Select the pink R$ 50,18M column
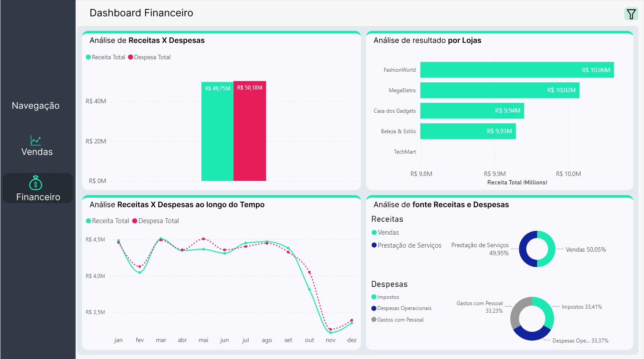Viewport: 644px width, 359px height. tap(250, 131)
